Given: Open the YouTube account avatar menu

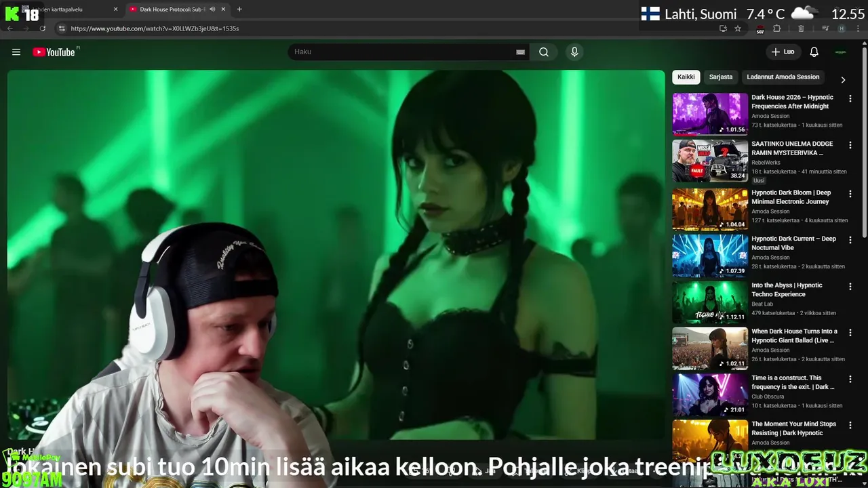Looking at the screenshot, I should pos(841,52).
